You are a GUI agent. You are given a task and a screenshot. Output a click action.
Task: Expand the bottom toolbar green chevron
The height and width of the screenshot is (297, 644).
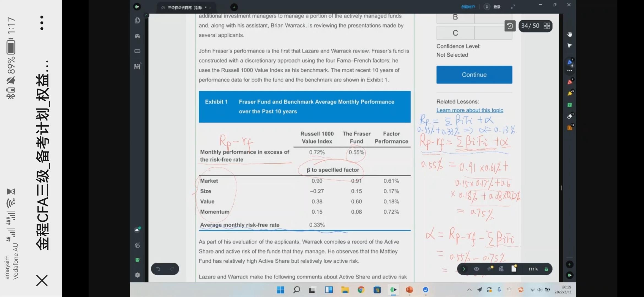coord(464,269)
